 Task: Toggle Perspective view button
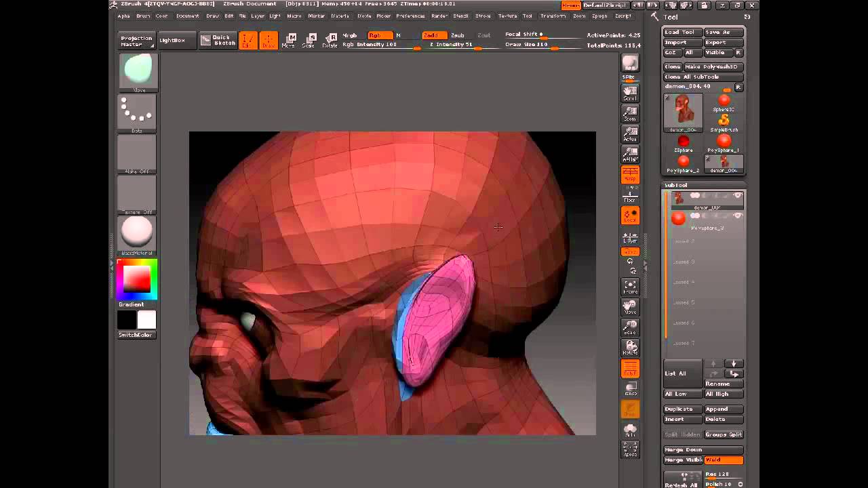click(630, 175)
